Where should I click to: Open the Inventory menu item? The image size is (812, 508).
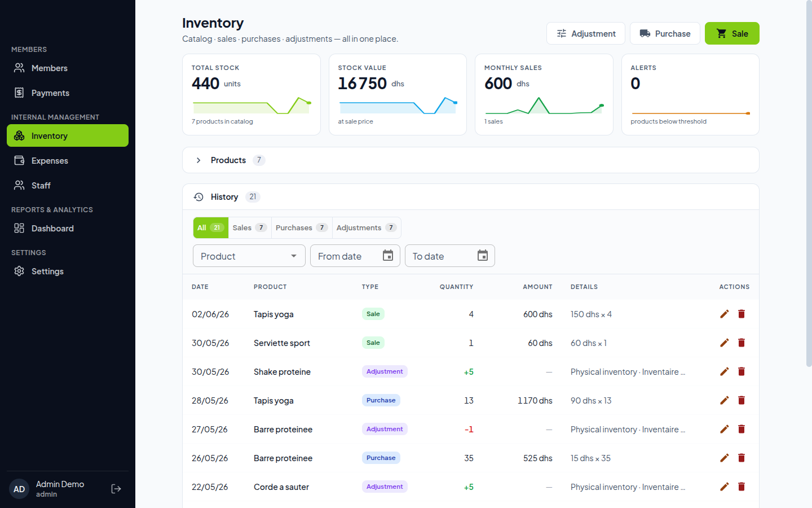coord(68,135)
